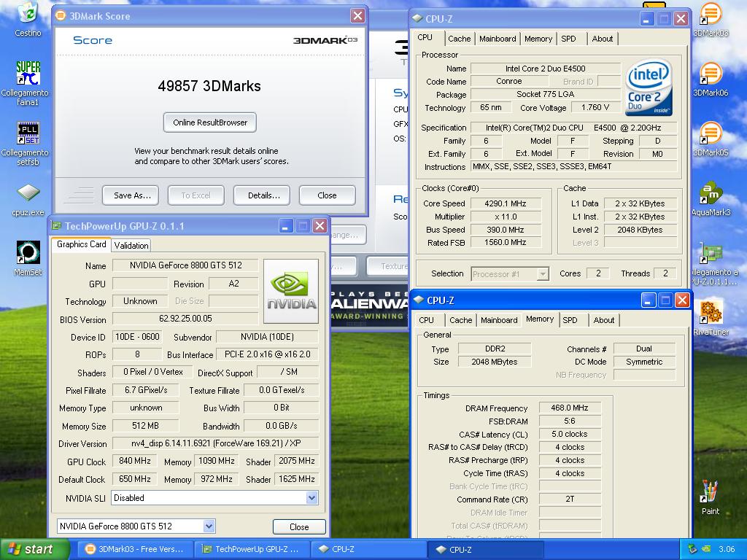Click DRAM Frequency value 468.0 MHz
The width and height of the screenshot is (747, 560).
tap(570, 408)
